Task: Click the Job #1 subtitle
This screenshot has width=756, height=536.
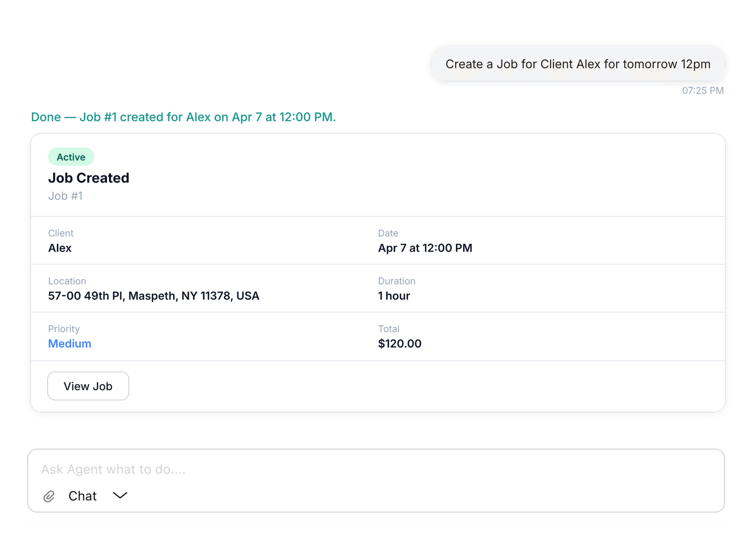Action: pyautogui.click(x=65, y=196)
